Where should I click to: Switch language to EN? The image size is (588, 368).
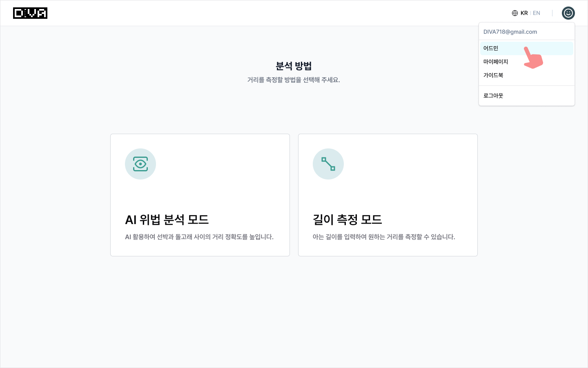click(x=537, y=13)
